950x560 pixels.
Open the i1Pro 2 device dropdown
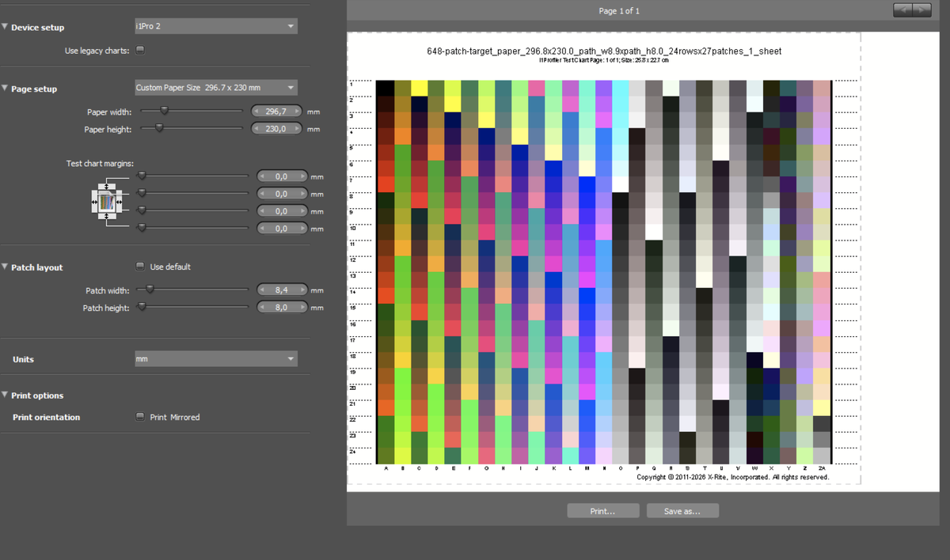[x=215, y=27]
